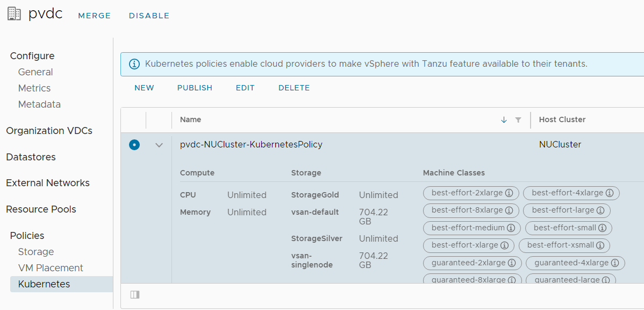Image resolution: width=644 pixels, height=310 pixels.
Task: Open info icon for guaranteed-large
Action: click(605, 280)
